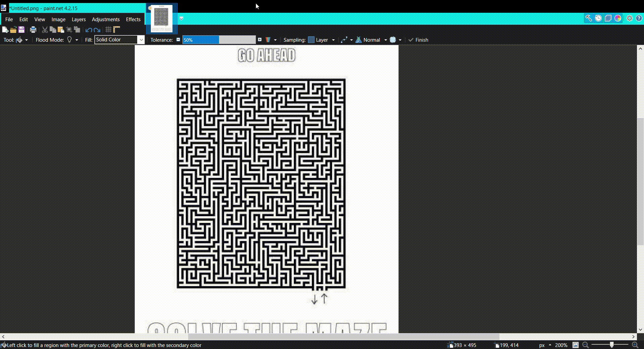
Task: Decrease tolerance with the minus button
Action: [x=178, y=40]
